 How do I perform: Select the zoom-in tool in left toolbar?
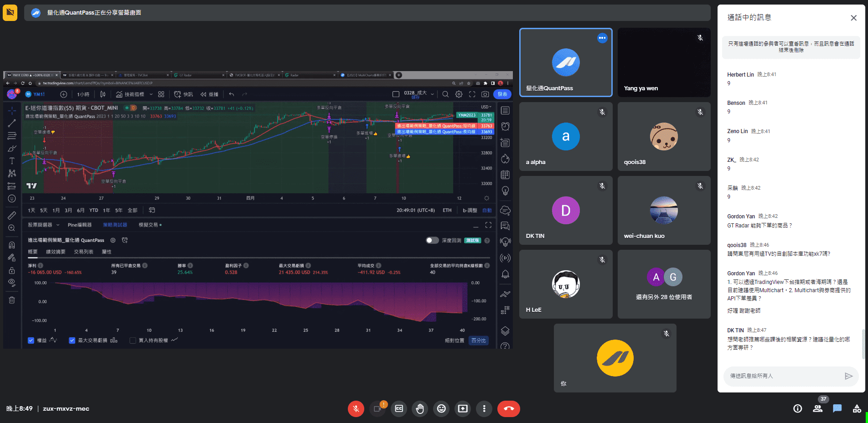coord(12,228)
